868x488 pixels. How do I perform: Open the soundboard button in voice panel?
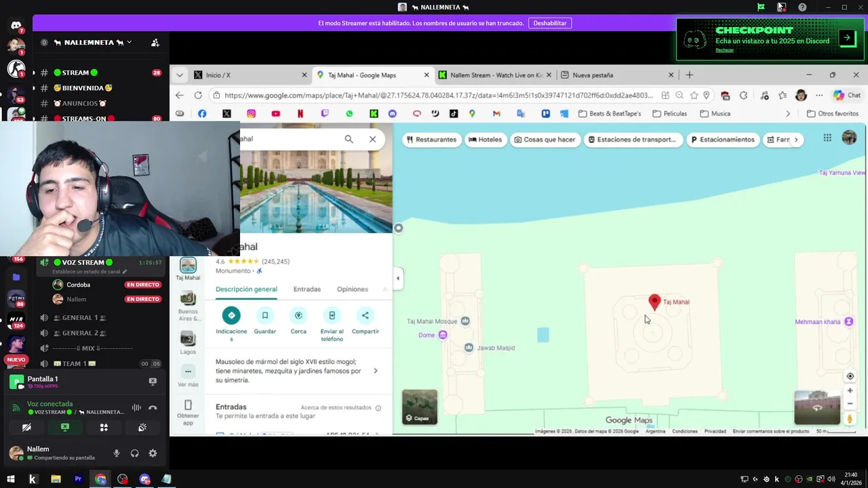click(142, 428)
